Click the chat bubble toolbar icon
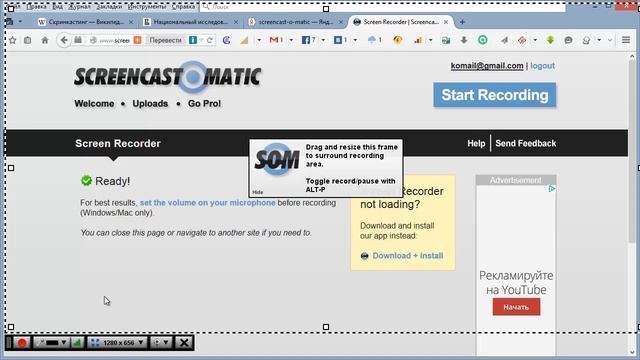This screenshot has height=360, width=640. pyautogui.click(x=568, y=40)
